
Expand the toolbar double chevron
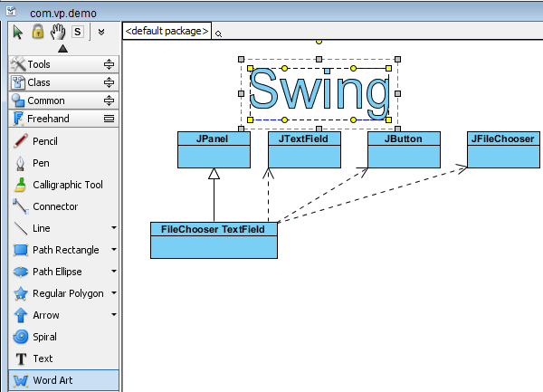[101, 32]
